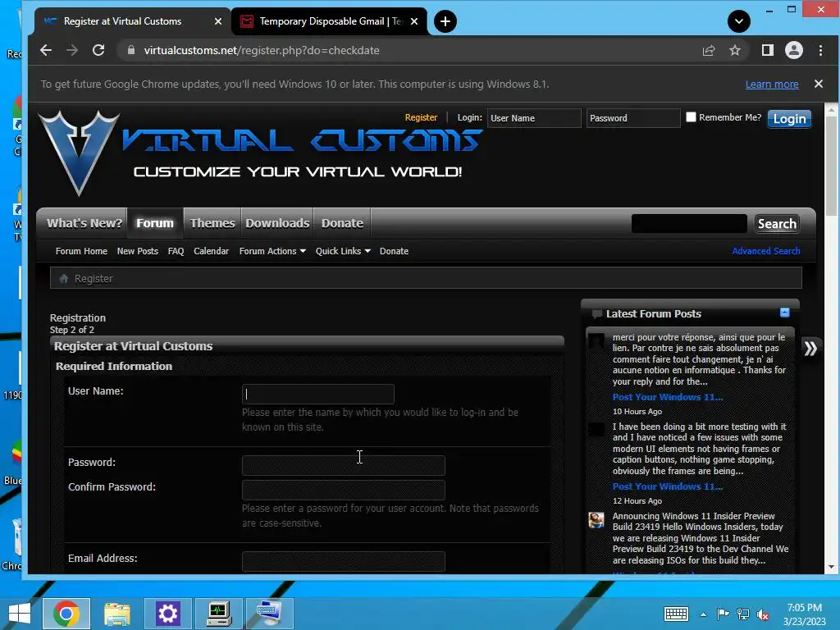Open the Downloads nav tab
This screenshot has width=840, height=630.
277,223
